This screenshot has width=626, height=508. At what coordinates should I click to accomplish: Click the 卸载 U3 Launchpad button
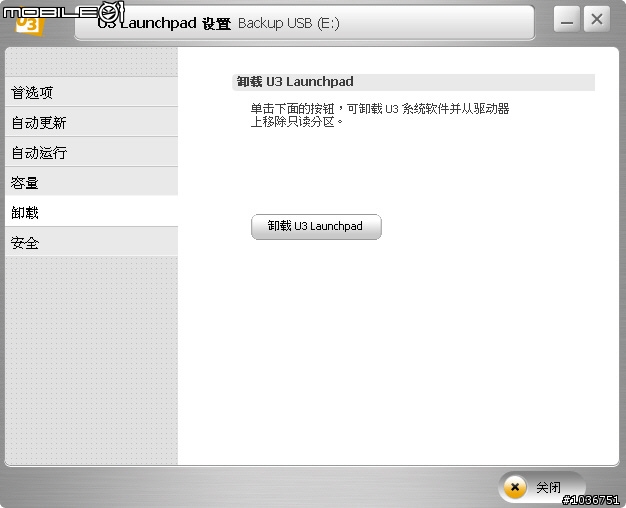click(316, 226)
